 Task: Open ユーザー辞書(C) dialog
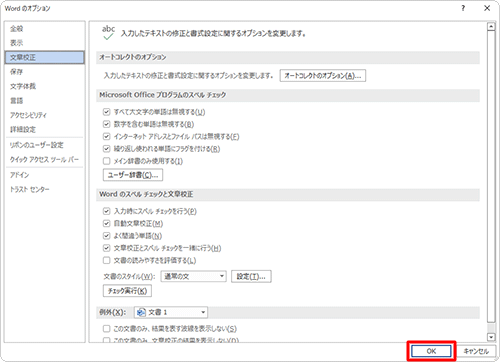(133, 175)
